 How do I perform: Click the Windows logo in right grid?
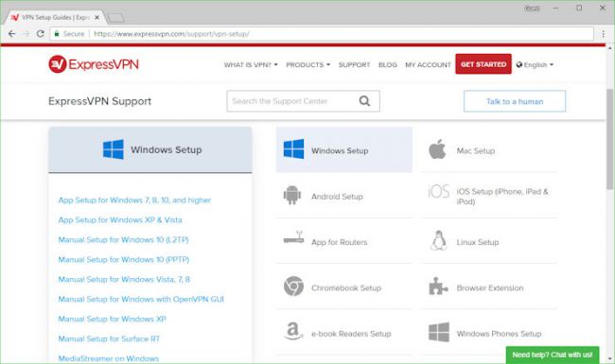(x=293, y=148)
